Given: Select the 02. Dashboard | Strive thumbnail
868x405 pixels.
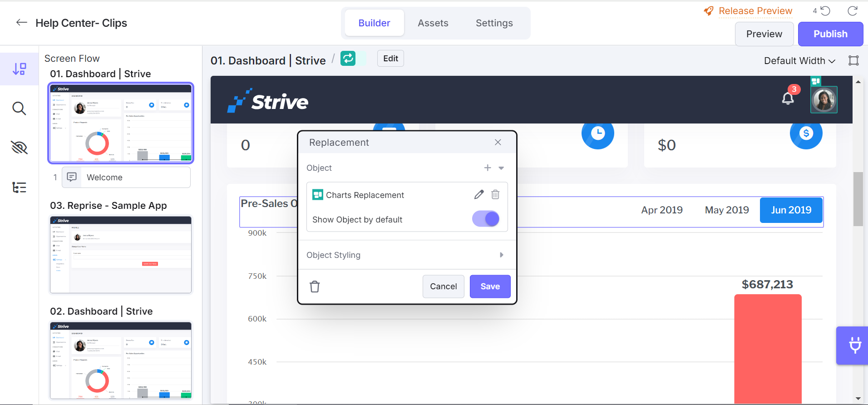Looking at the screenshot, I should pos(121,361).
